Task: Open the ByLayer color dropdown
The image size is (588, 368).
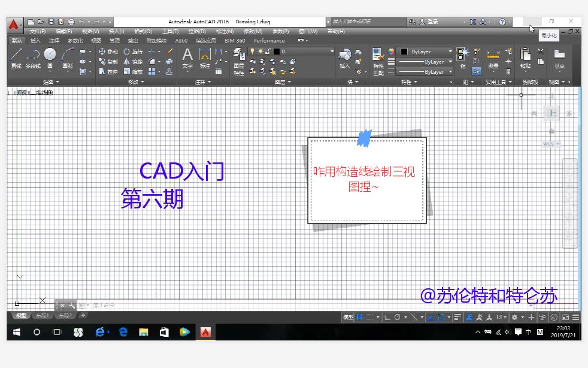Action: 450,52
